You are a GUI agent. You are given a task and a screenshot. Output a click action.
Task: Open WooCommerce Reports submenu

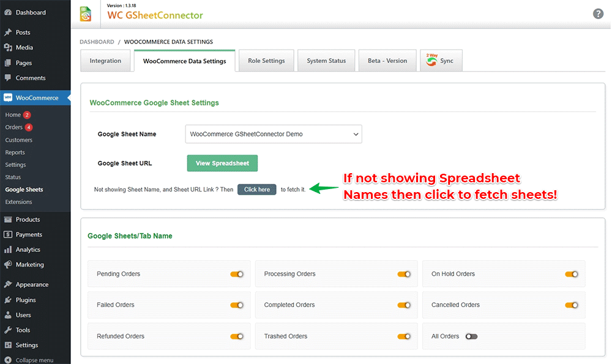coord(15,152)
